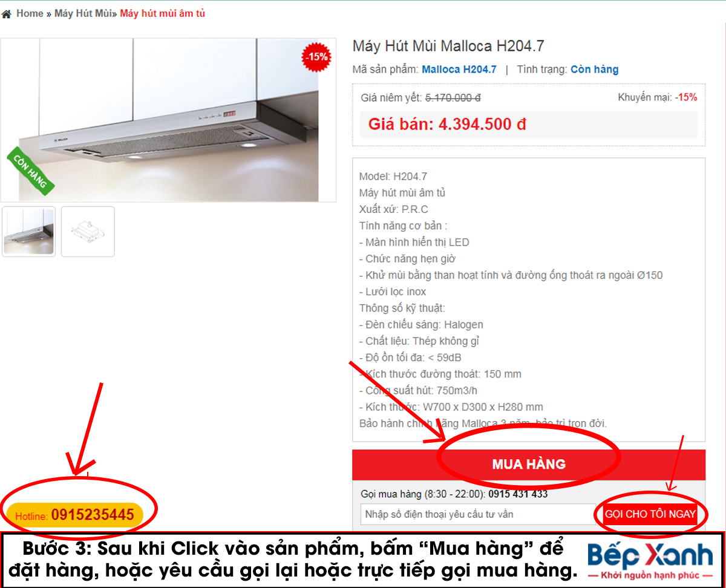Image resolution: width=726 pixels, height=588 pixels.
Task: Focus the phone number consultation field
Action: click(479, 514)
